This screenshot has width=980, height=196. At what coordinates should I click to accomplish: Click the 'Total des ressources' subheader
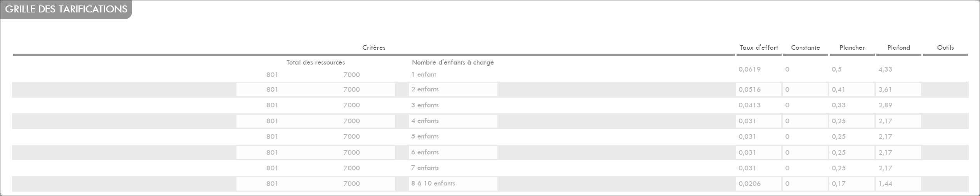coord(316,62)
